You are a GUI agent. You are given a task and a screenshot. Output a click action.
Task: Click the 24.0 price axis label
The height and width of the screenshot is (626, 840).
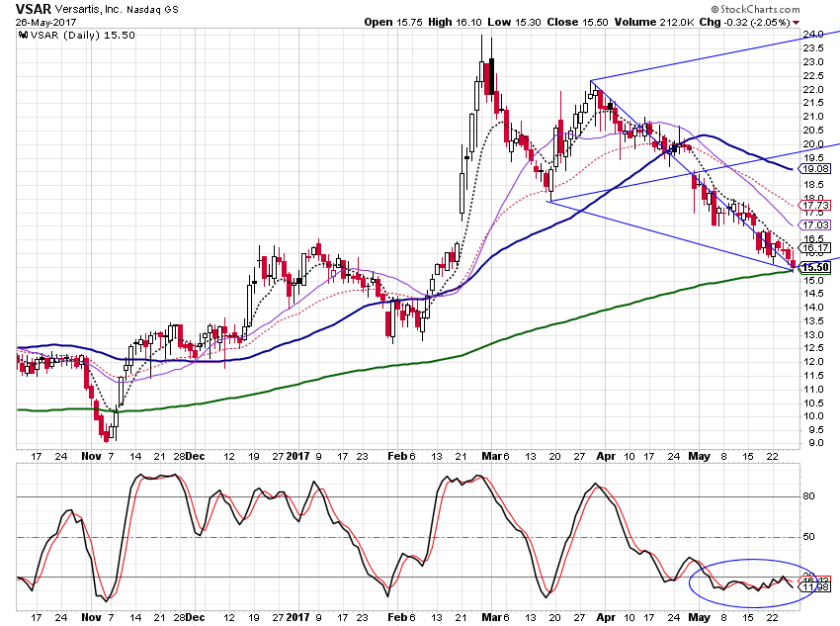812,35
